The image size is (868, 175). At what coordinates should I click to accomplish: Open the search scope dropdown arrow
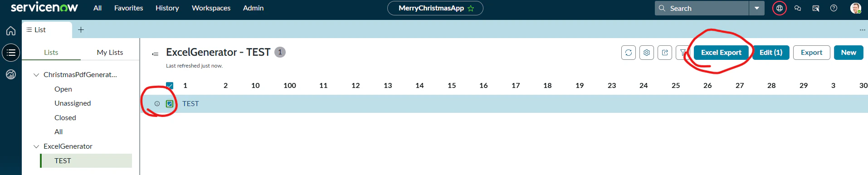point(757,8)
